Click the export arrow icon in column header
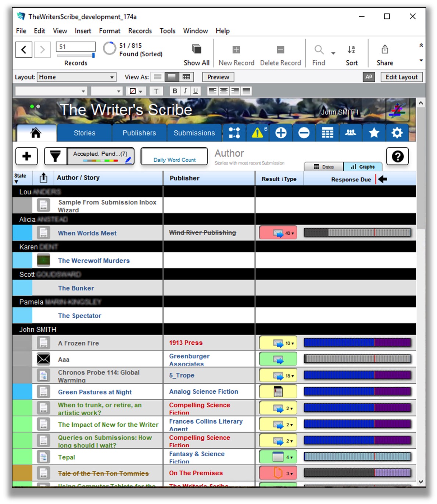Image resolution: width=437 pixels, height=504 pixels. click(43, 178)
